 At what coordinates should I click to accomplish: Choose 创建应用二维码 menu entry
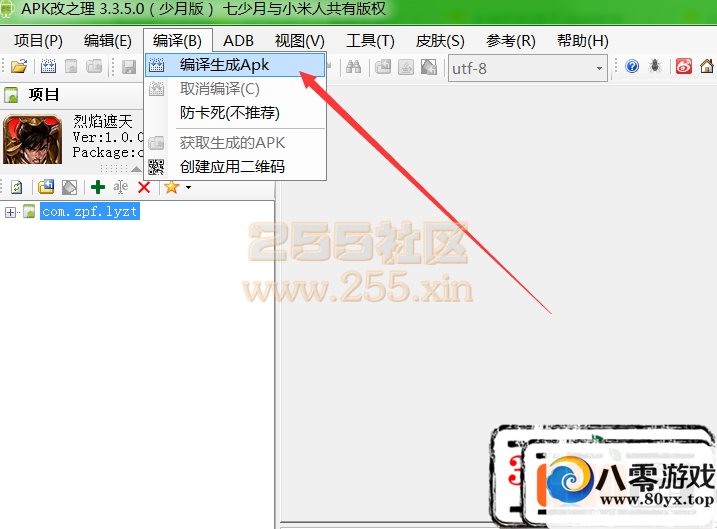coord(235,167)
